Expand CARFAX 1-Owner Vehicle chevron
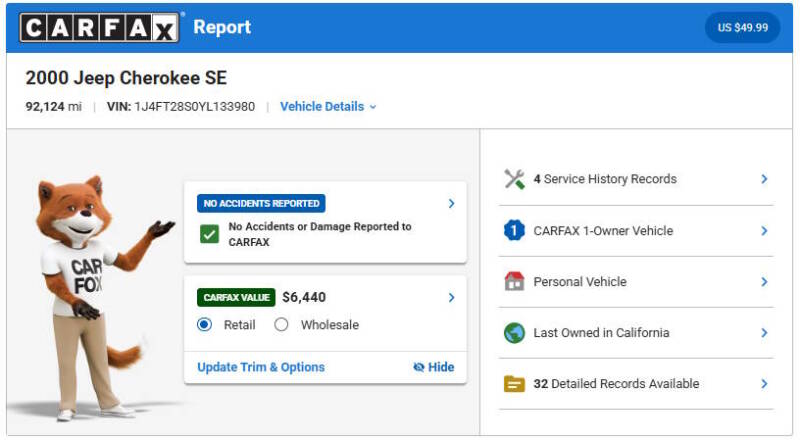This screenshot has height=441, width=800. pyautogui.click(x=764, y=231)
